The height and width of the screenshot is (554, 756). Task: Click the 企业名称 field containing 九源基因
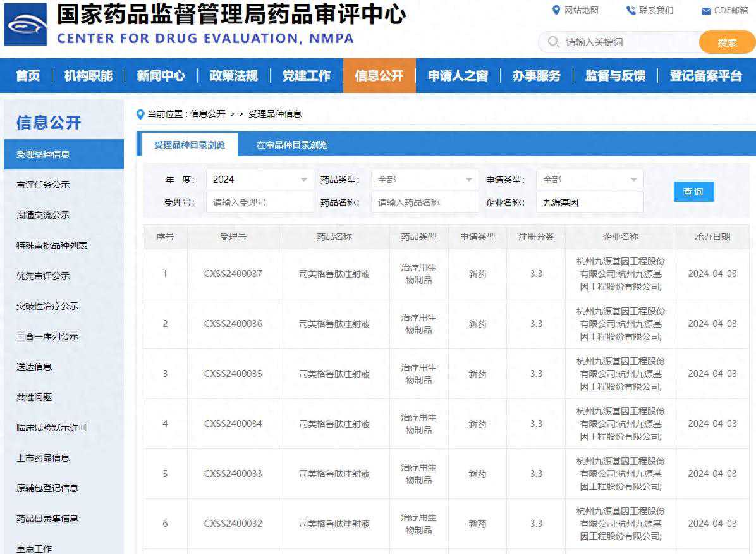(588, 202)
